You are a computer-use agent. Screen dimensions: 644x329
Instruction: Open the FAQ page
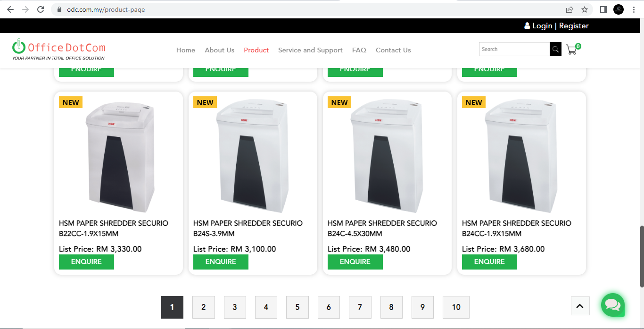coord(359,50)
